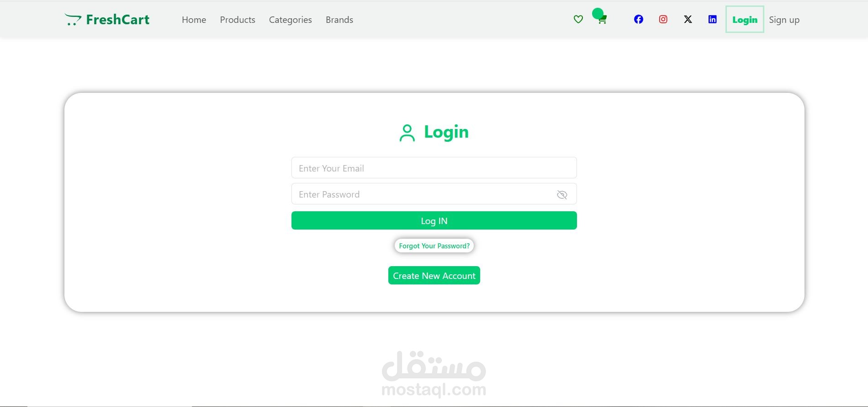This screenshot has width=868, height=407.
Task: Focus the Enter Your Email field
Action: point(434,168)
